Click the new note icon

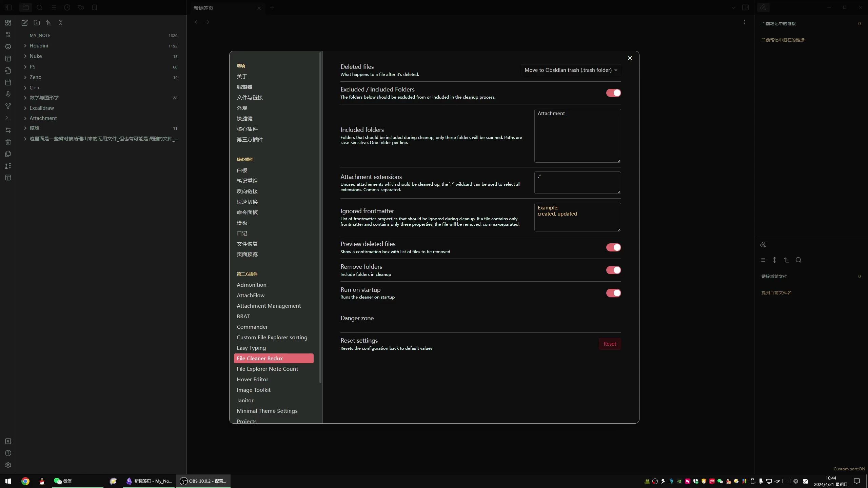click(24, 23)
